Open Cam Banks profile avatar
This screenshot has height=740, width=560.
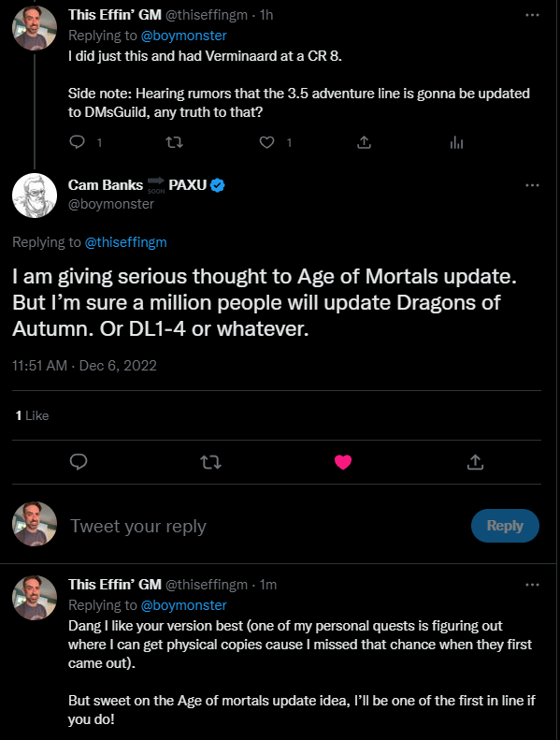(x=35, y=196)
